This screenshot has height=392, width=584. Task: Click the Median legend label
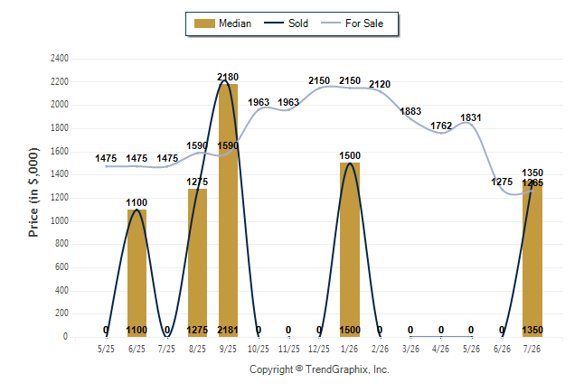(x=235, y=23)
